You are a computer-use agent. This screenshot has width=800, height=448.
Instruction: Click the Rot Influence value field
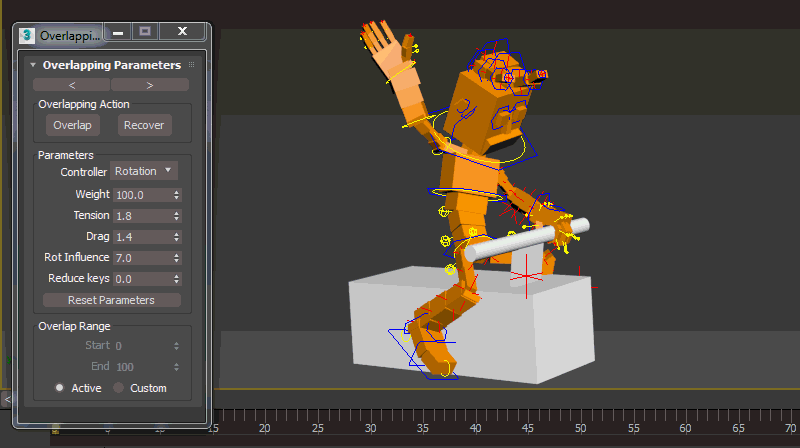141,258
